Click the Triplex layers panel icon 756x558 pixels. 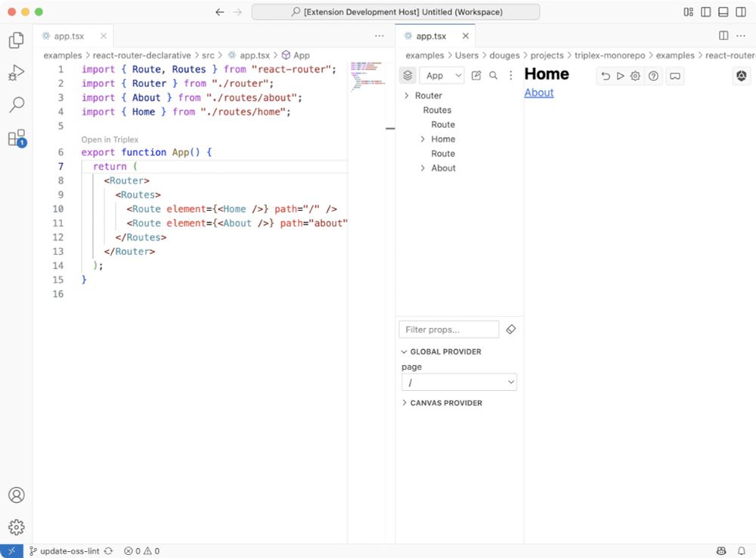[407, 76]
